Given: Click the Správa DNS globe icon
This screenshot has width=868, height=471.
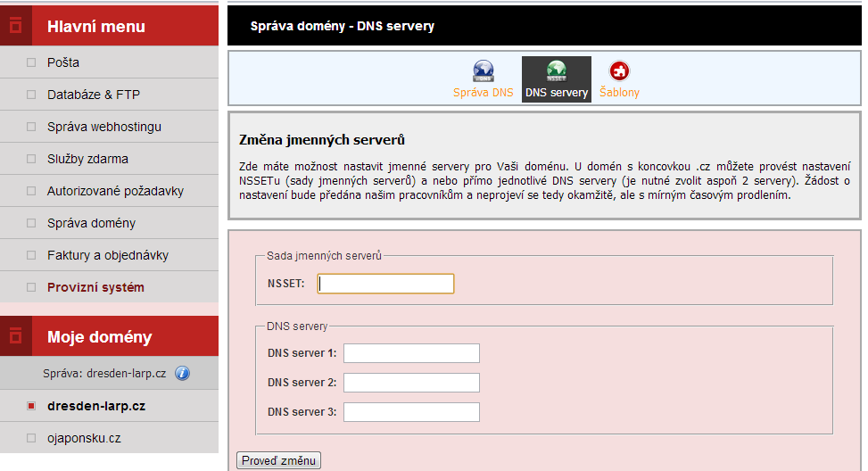Looking at the screenshot, I should coord(483,71).
